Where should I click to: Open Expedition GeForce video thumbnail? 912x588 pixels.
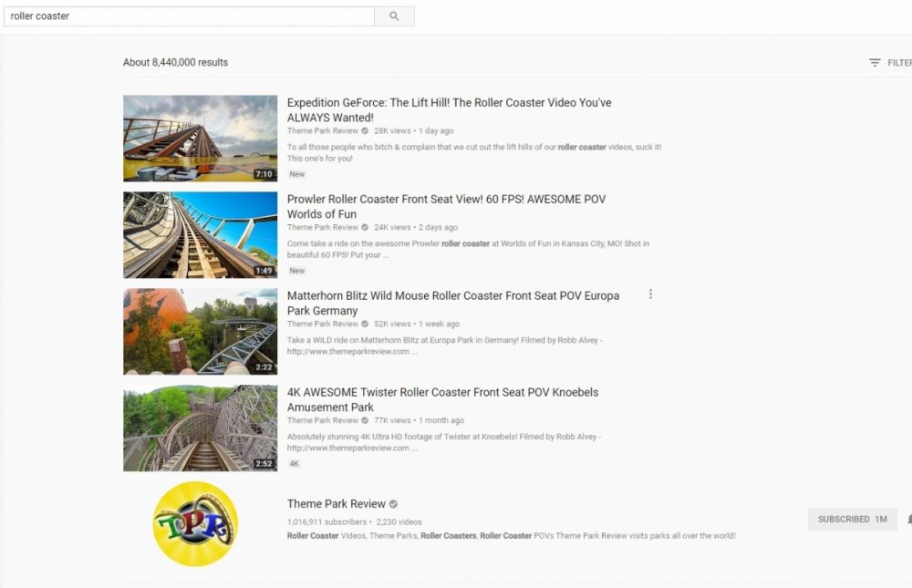[200, 139]
